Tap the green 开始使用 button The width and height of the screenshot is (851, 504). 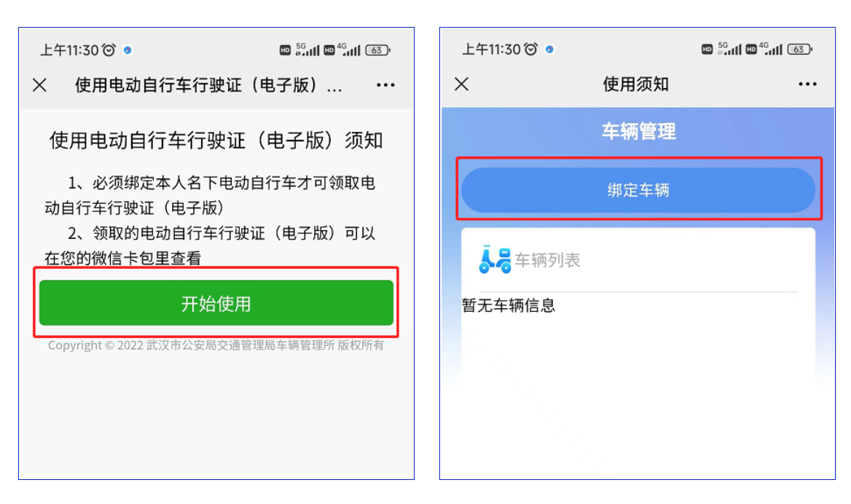pos(216,303)
